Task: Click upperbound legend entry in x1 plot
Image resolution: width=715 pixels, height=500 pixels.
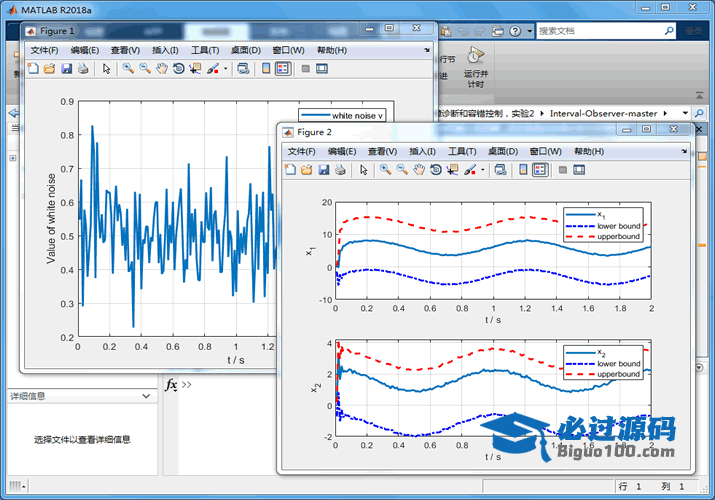Action: pos(603,237)
